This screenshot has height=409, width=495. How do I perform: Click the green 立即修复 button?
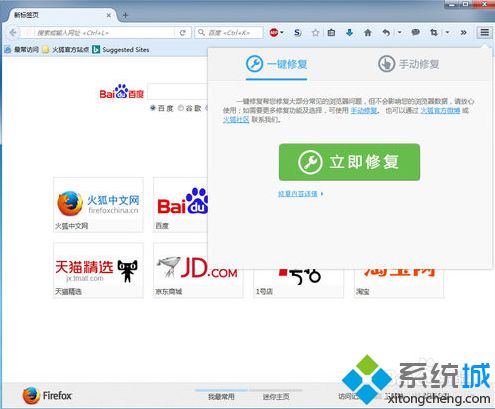(349, 162)
